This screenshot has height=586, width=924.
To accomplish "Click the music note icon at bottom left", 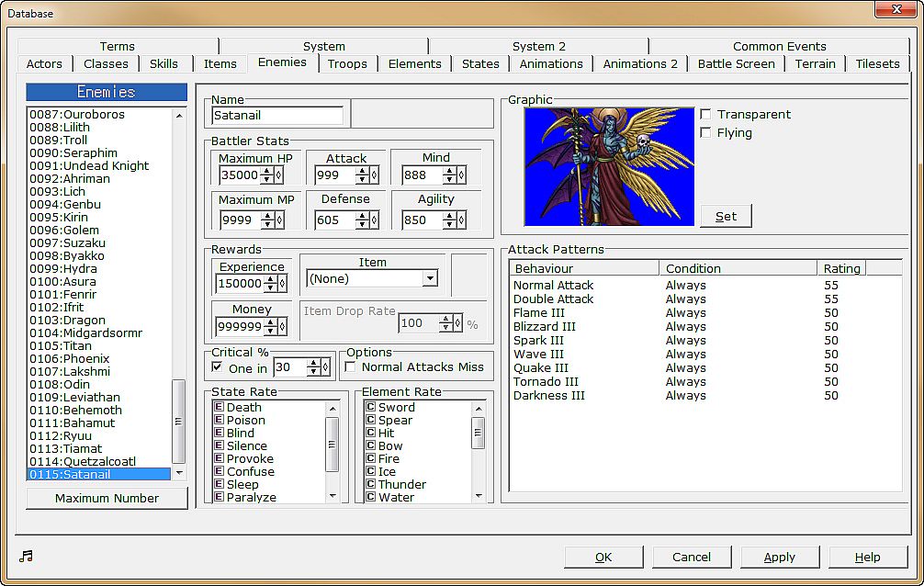I will [x=26, y=556].
